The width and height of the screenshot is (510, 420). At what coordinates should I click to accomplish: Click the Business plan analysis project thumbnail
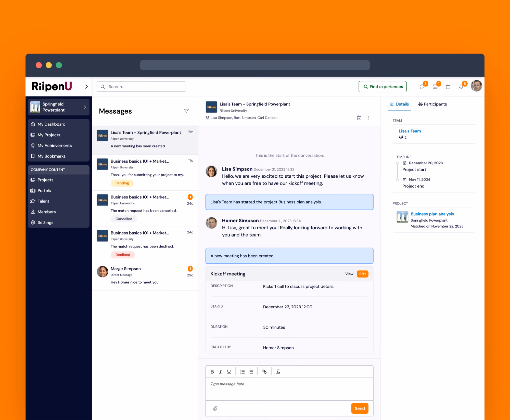tap(402, 217)
